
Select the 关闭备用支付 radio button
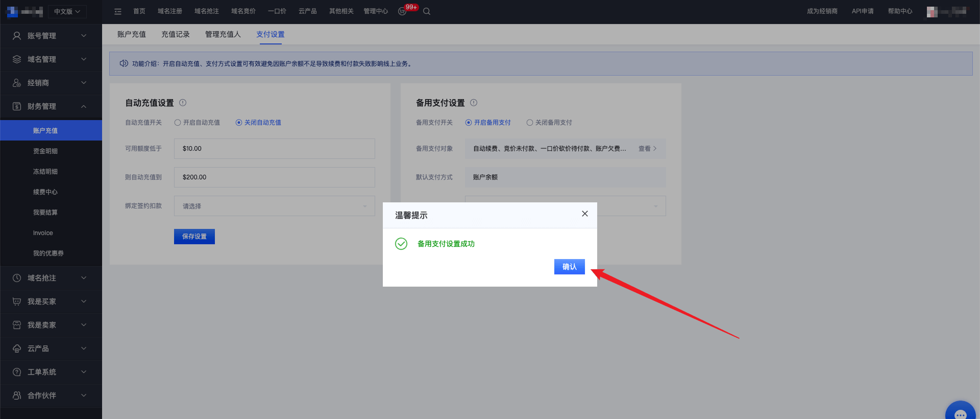530,123
